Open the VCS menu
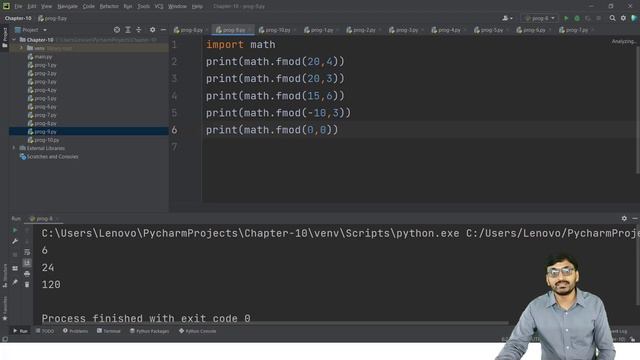This screenshot has width=640, height=360. point(159,7)
